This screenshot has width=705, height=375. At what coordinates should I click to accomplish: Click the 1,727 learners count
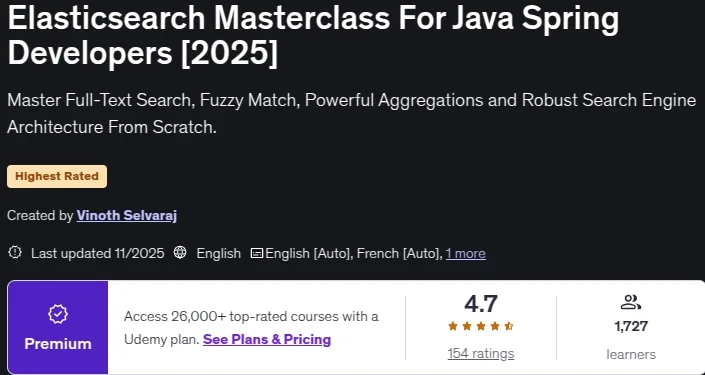(631, 326)
